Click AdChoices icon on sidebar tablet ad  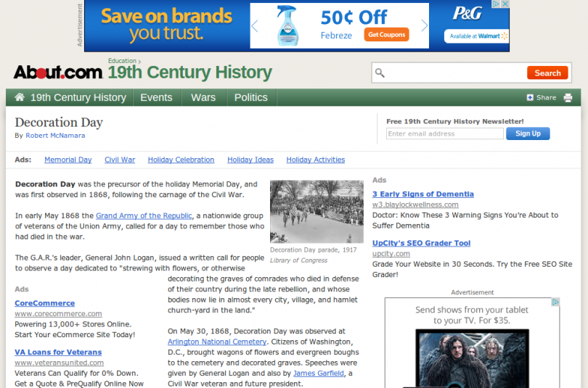[x=555, y=302]
